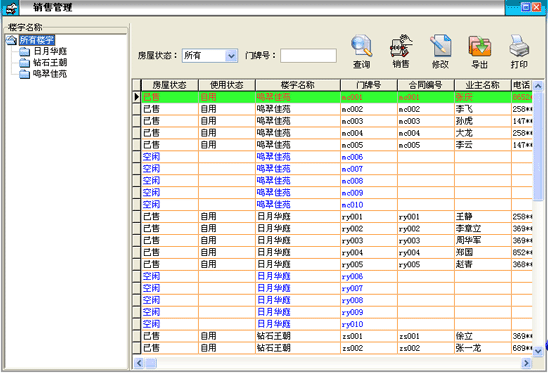
Task: Select 钻石王朝 in the building tree
Action: pos(50,63)
